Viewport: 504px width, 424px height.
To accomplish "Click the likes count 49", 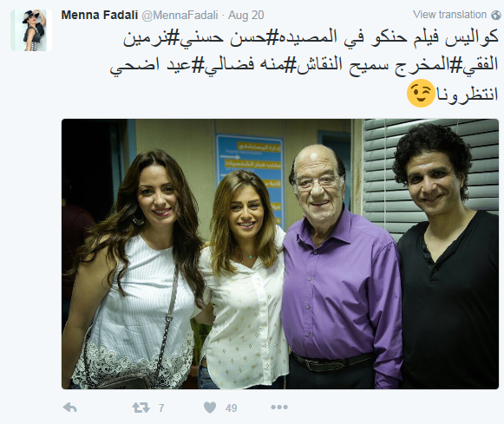I will pyautogui.click(x=231, y=408).
